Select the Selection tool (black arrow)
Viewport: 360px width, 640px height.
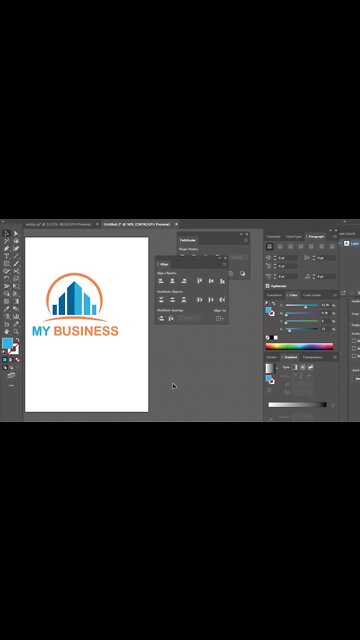(7, 233)
